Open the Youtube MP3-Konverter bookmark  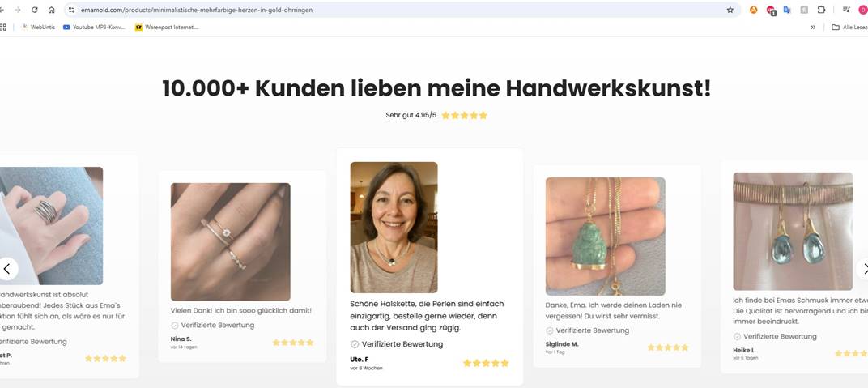pyautogui.click(x=94, y=27)
